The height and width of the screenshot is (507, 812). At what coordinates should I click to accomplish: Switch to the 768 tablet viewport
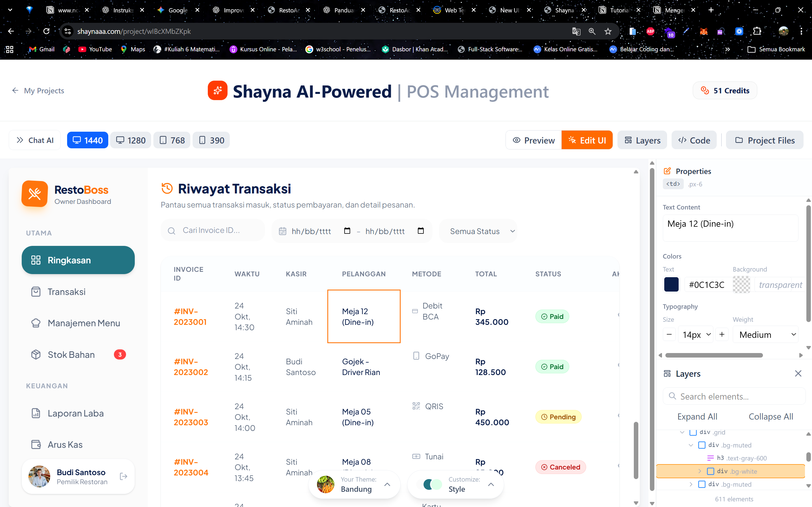[171, 140]
